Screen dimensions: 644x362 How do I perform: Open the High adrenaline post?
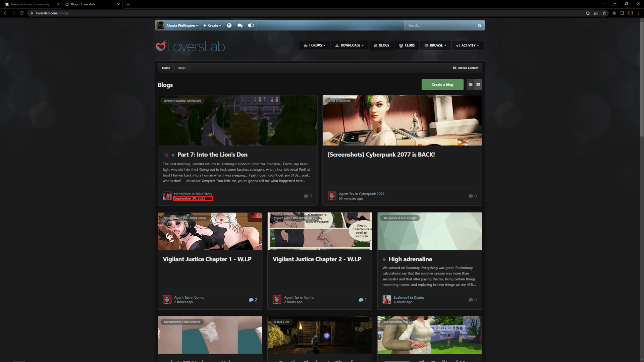click(410, 259)
